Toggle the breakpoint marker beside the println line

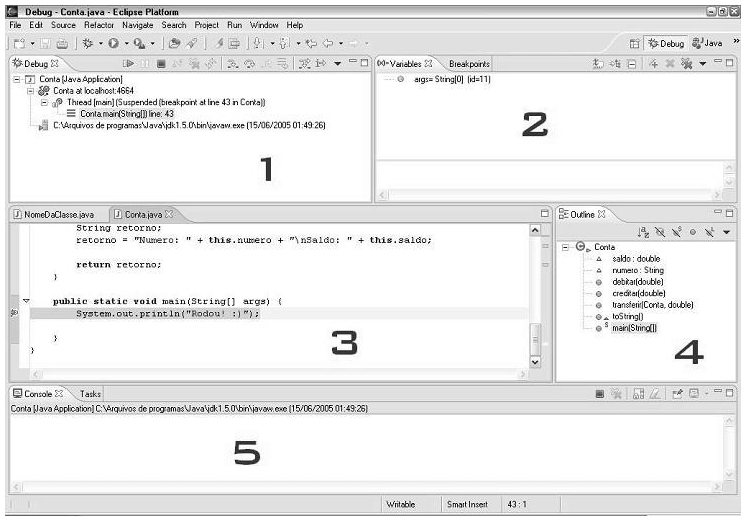[14, 314]
